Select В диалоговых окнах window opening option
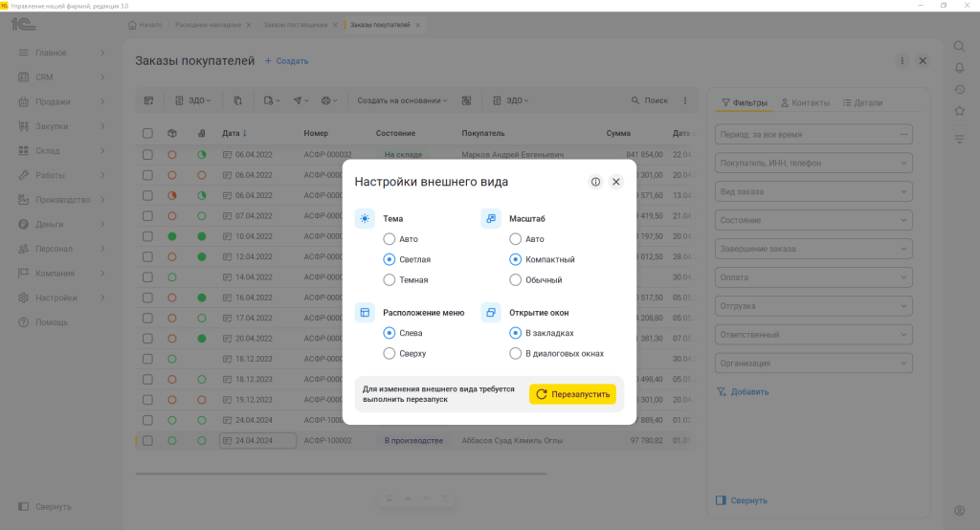This screenshot has height=530, width=980. [x=516, y=354]
